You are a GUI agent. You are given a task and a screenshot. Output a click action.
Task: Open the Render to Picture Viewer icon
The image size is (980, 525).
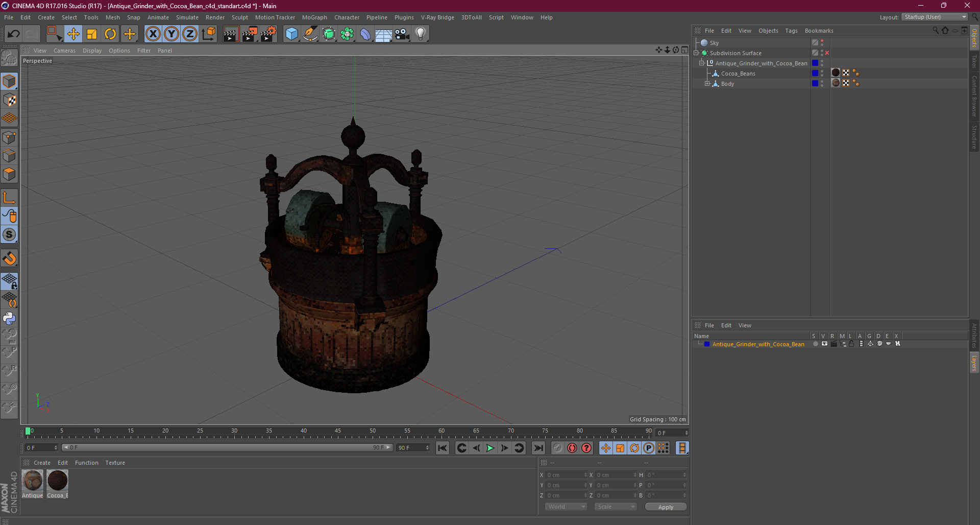click(250, 34)
